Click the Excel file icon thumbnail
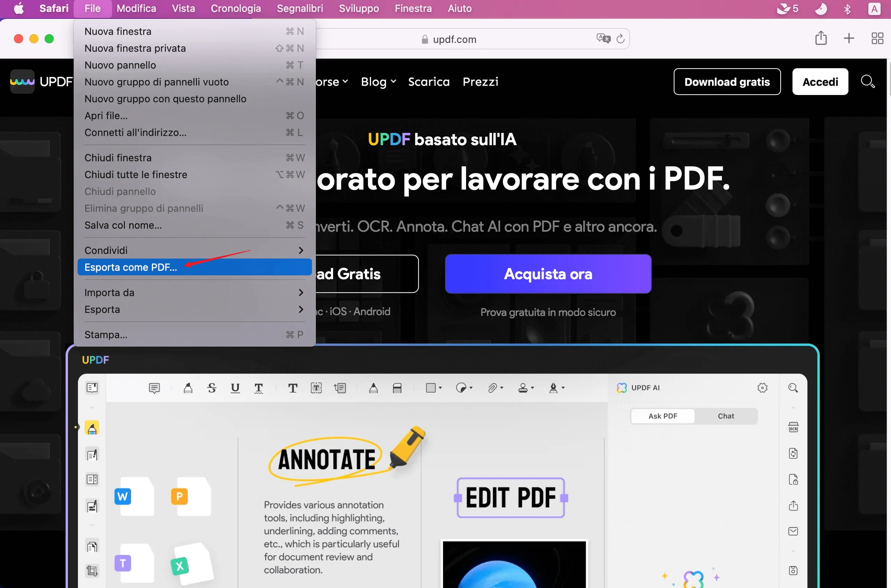The height and width of the screenshot is (588, 891). (x=191, y=564)
